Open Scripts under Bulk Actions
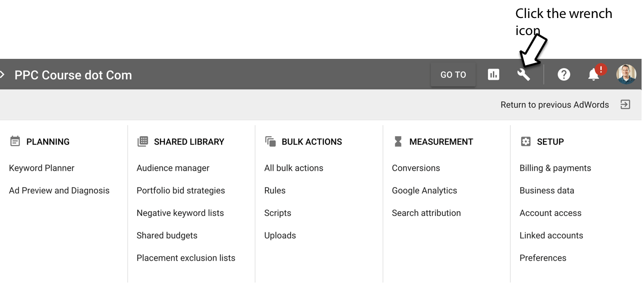This screenshot has height=286, width=644. click(278, 213)
